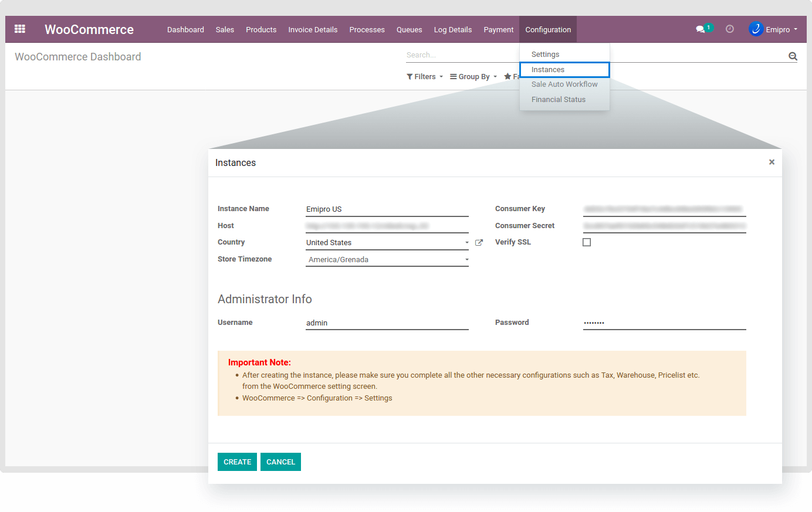Select Settings from Configuration menu
Viewport: 812px width, 512px height.
point(564,54)
